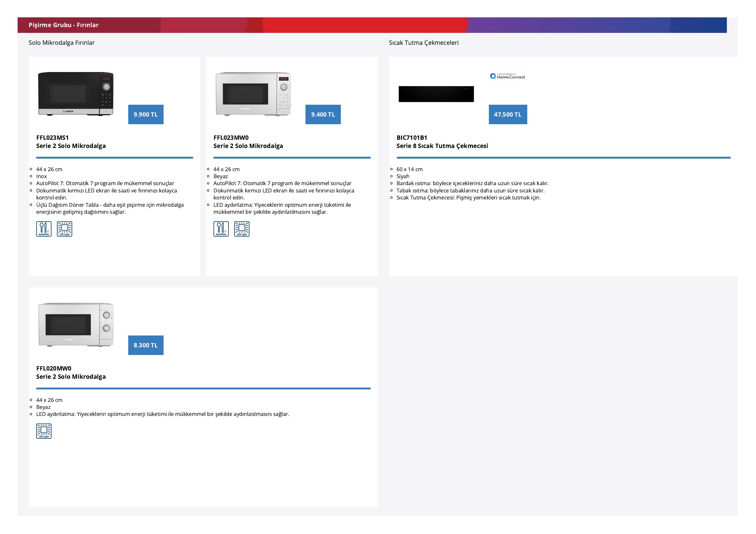Open the black FFL023MS1 microwave image

coord(76,94)
